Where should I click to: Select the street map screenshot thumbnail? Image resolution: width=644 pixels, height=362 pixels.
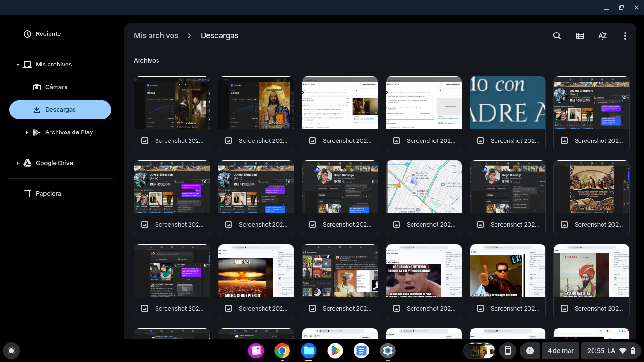pos(424,187)
